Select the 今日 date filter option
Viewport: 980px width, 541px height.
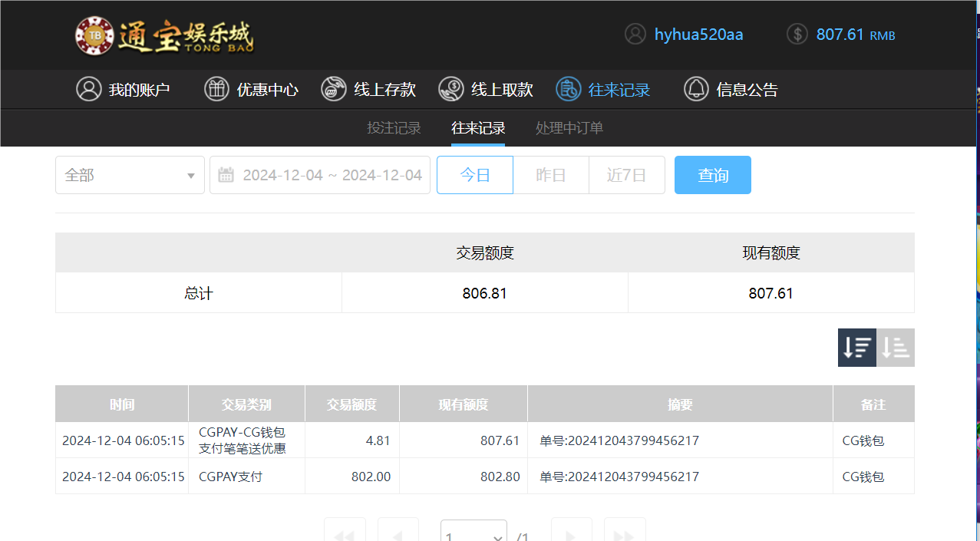(474, 174)
